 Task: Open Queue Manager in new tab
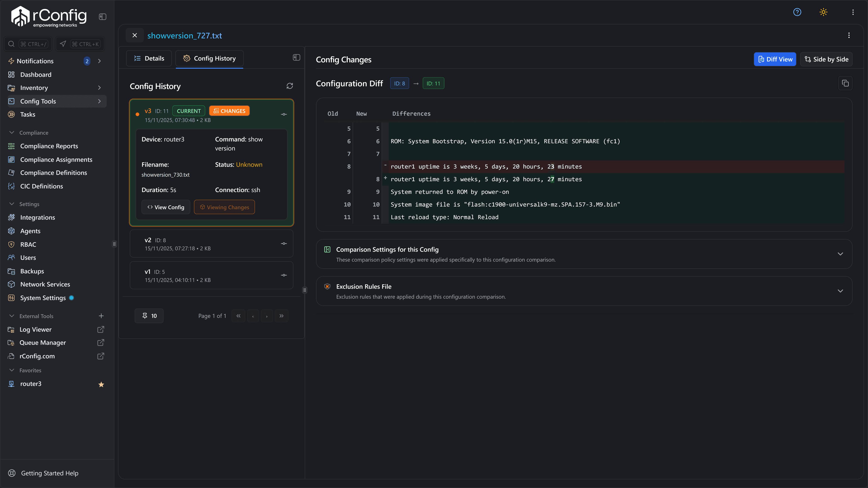tap(100, 343)
